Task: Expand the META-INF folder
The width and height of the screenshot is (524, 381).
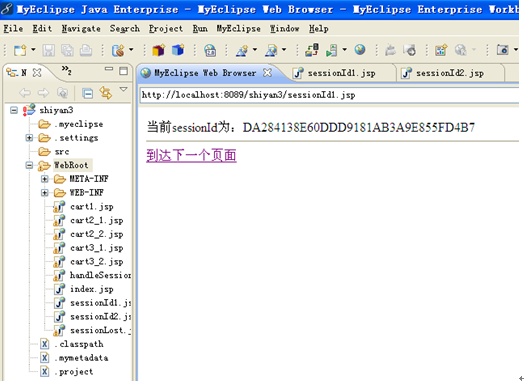Action: pyautogui.click(x=44, y=179)
